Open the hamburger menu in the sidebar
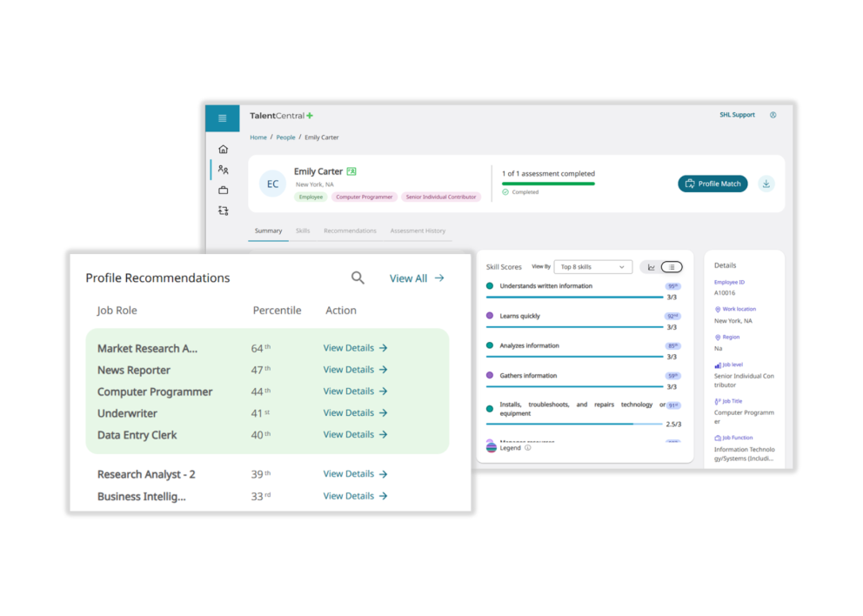Image resolution: width=863 pixels, height=616 pixels. [222, 118]
